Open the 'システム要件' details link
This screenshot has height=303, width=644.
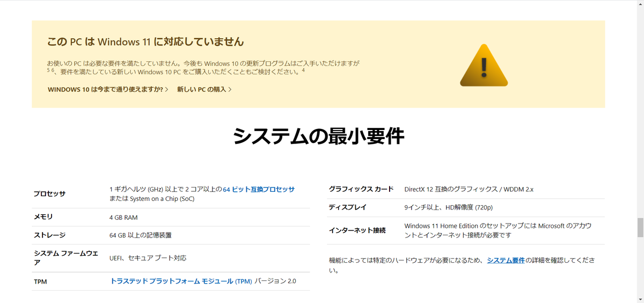click(x=506, y=260)
